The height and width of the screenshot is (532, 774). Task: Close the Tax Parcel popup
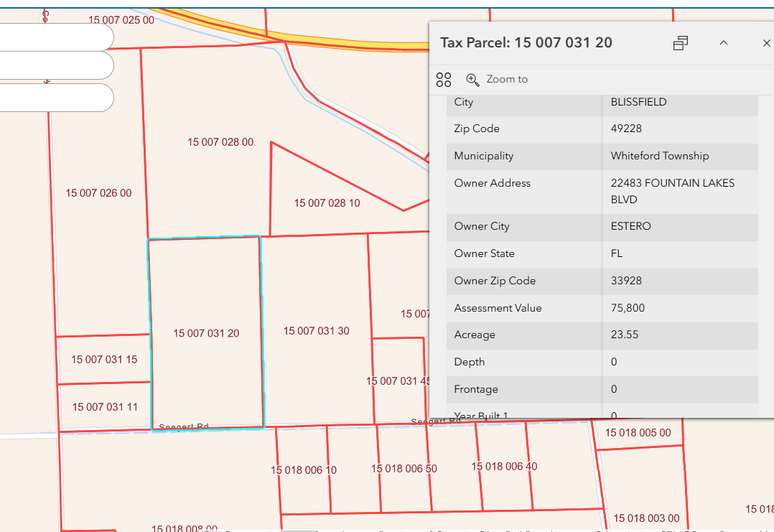tap(766, 43)
